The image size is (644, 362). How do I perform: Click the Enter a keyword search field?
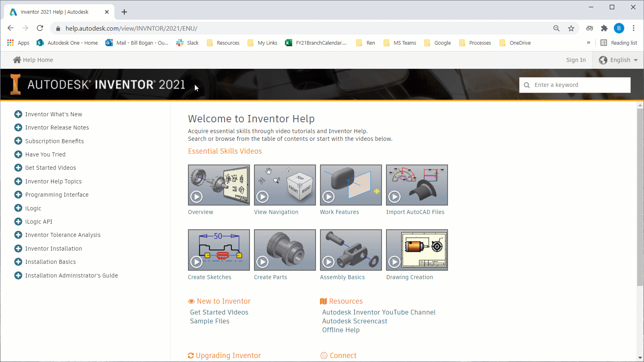(x=575, y=85)
